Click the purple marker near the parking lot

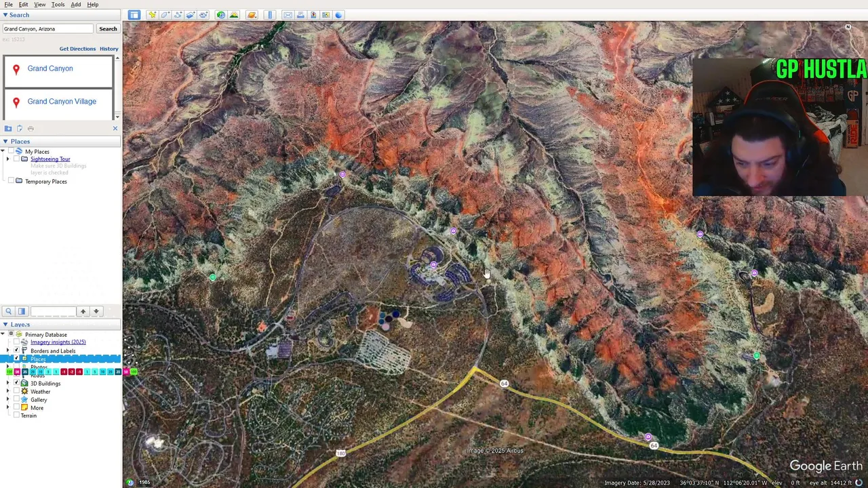coord(433,265)
